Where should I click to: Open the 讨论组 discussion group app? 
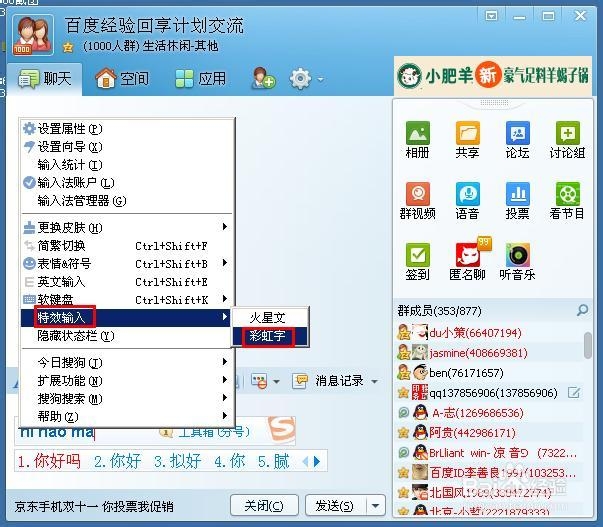coord(567,140)
